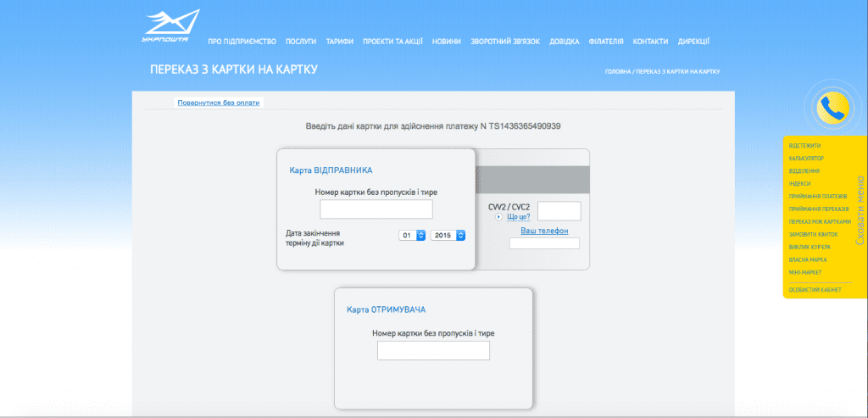
Task: Open 'ОСОБИСТИЙ КАБІНЕТ' in the side menu
Action: tap(815, 290)
